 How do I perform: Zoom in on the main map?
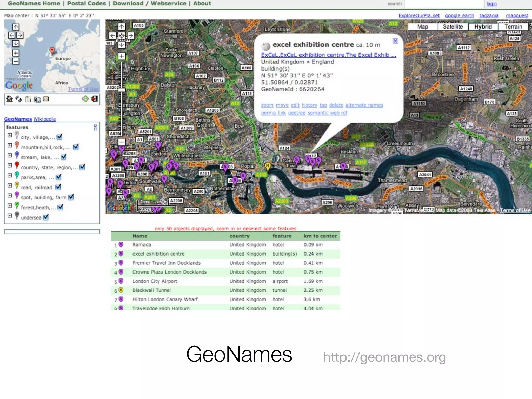[122, 56]
